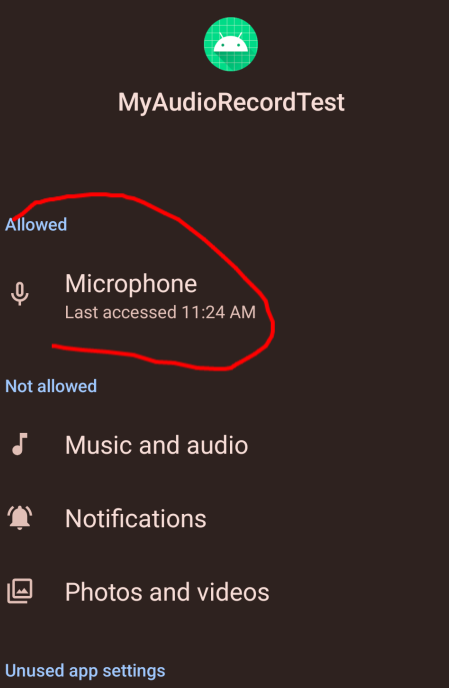This screenshot has width=449, height=688.
Task: Open the Microphone permission entry
Action: (224, 296)
